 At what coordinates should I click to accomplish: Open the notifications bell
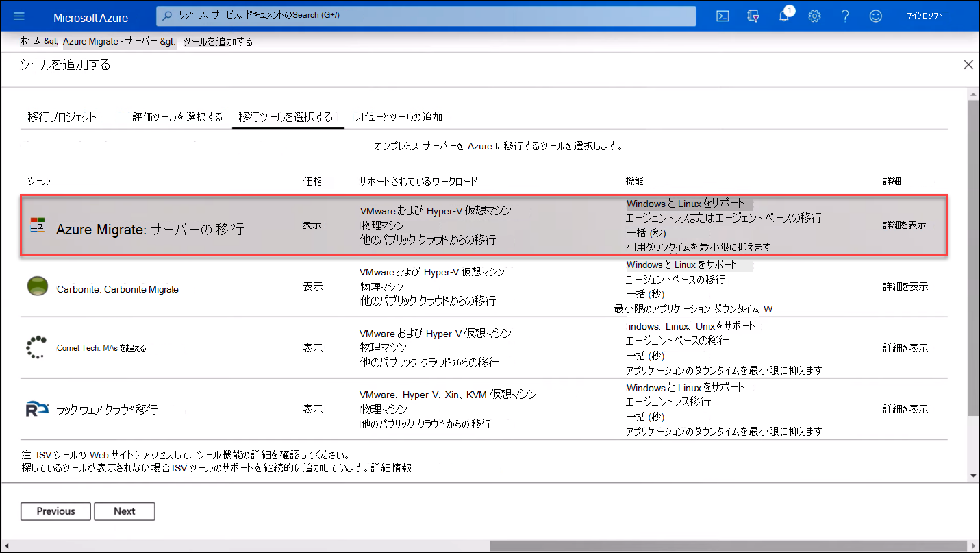click(x=785, y=16)
